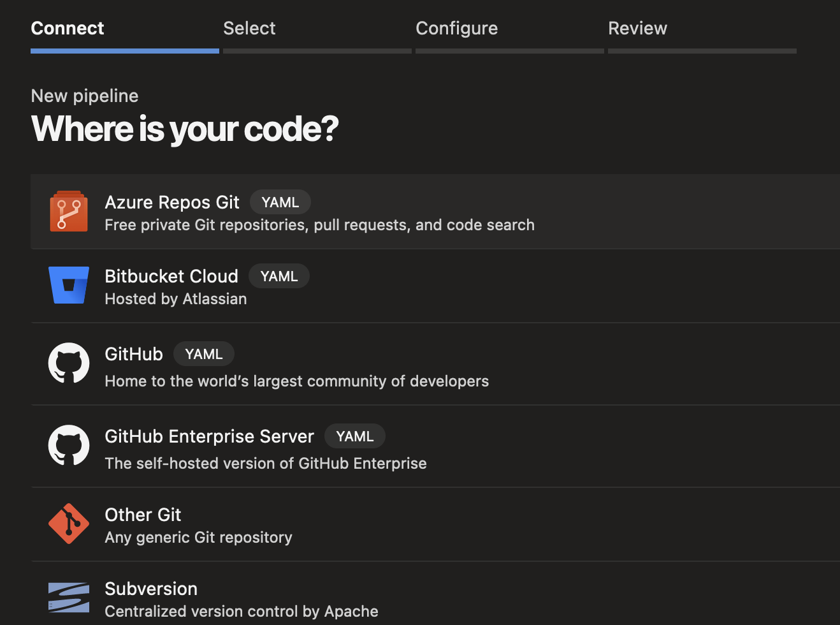The height and width of the screenshot is (625, 840).
Task: Click the Other Git diamond icon
Action: 69,524
